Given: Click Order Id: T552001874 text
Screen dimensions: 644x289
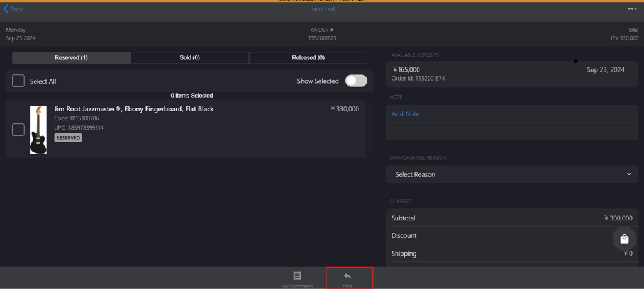Looking at the screenshot, I should tap(418, 79).
